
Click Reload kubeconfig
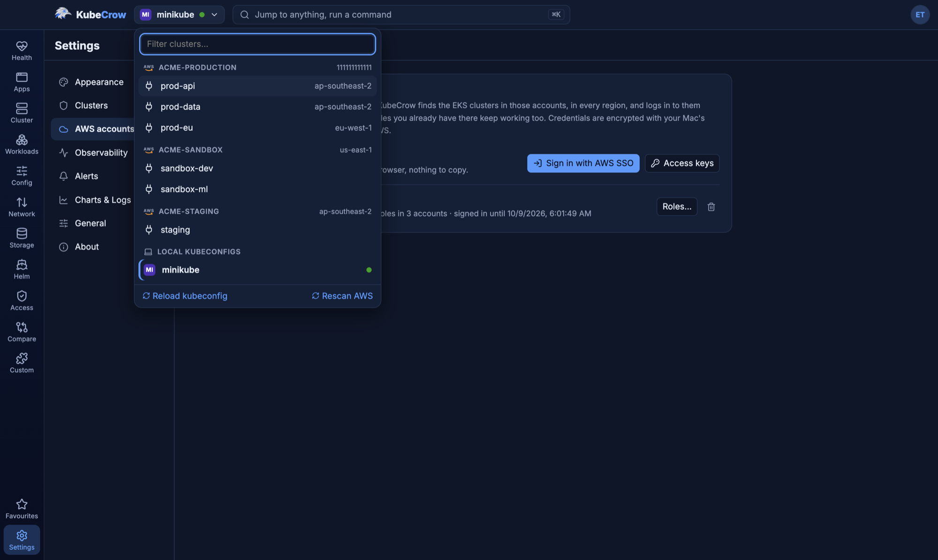(x=185, y=296)
